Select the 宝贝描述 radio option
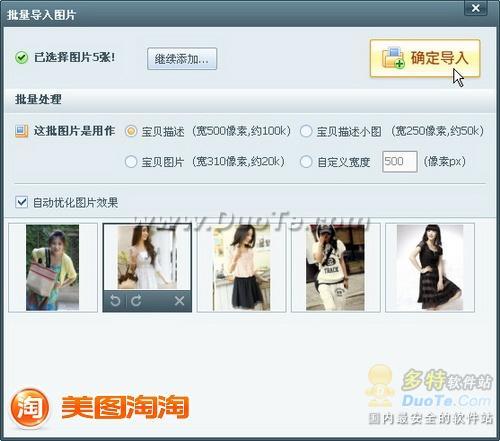This screenshot has width=500, height=441. point(131,131)
